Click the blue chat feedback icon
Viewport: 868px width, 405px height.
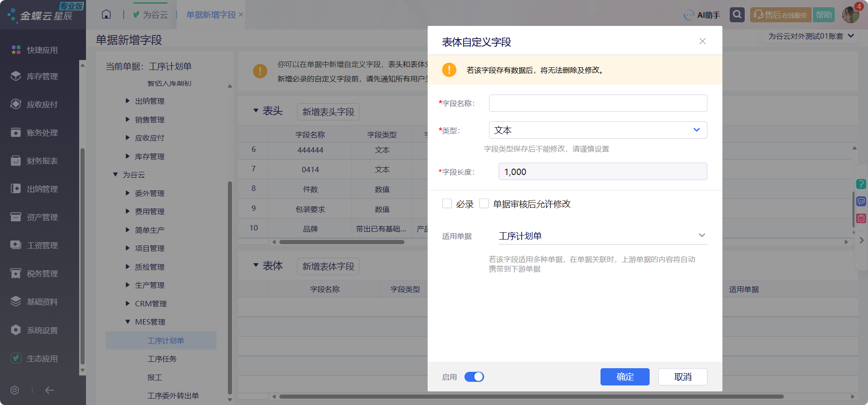(861, 201)
